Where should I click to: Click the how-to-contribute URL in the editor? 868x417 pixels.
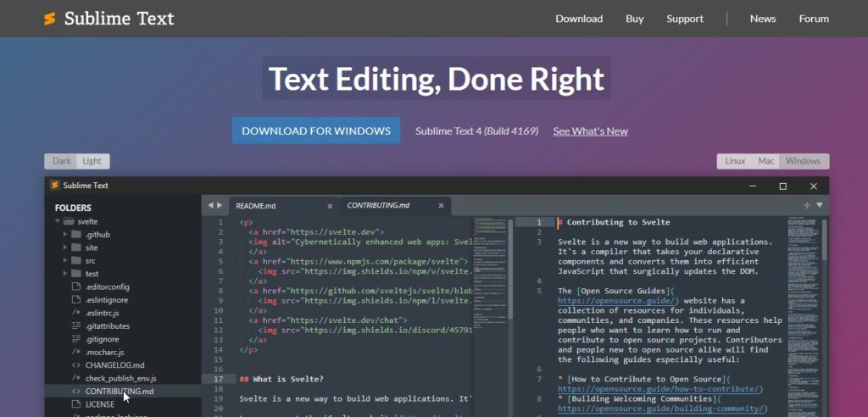point(660,389)
